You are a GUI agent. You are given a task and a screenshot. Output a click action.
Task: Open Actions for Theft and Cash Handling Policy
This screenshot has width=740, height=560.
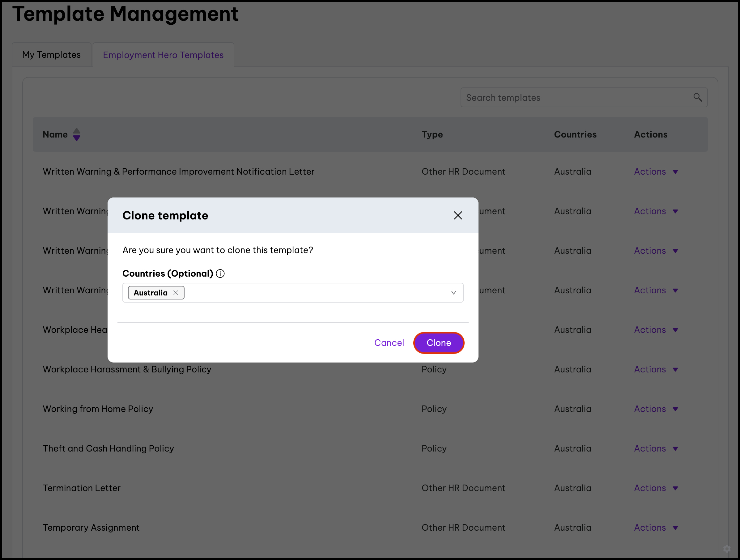(655, 448)
